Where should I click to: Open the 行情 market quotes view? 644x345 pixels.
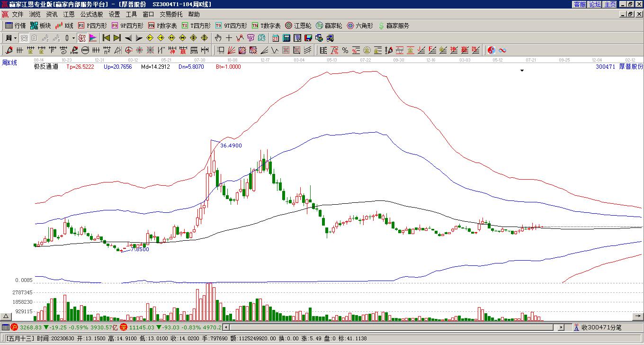(x=16, y=26)
